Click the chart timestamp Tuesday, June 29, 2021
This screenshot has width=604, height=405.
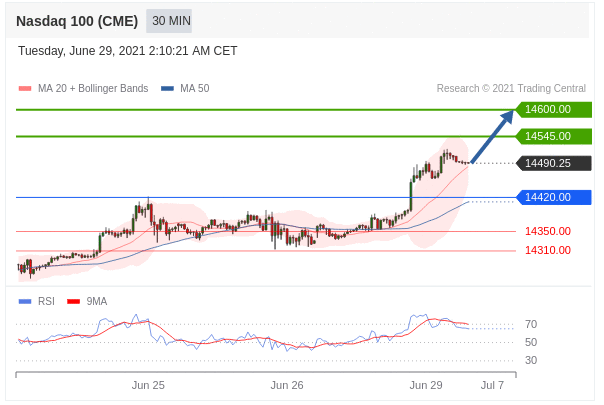pyautogui.click(x=128, y=51)
